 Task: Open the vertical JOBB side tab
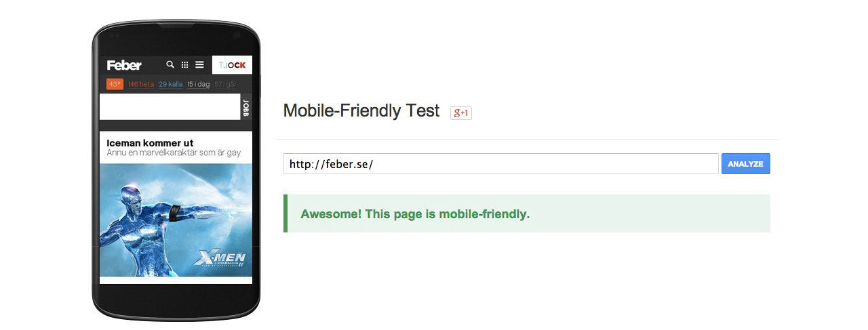tap(246, 107)
